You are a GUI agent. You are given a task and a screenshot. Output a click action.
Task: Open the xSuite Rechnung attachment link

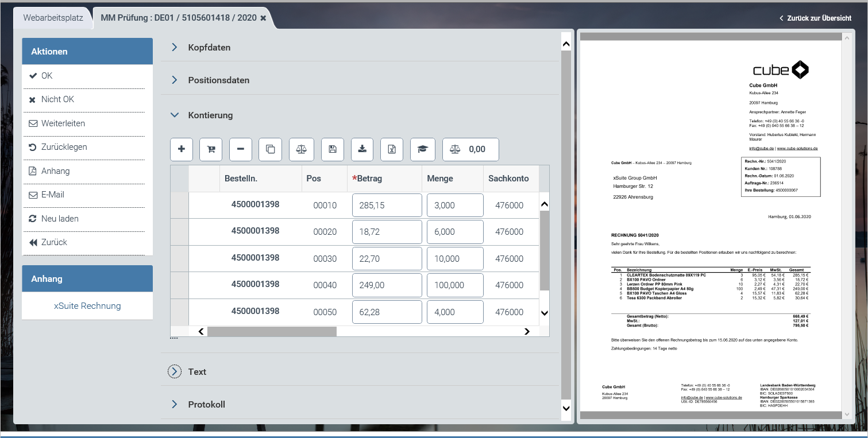coord(87,306)
